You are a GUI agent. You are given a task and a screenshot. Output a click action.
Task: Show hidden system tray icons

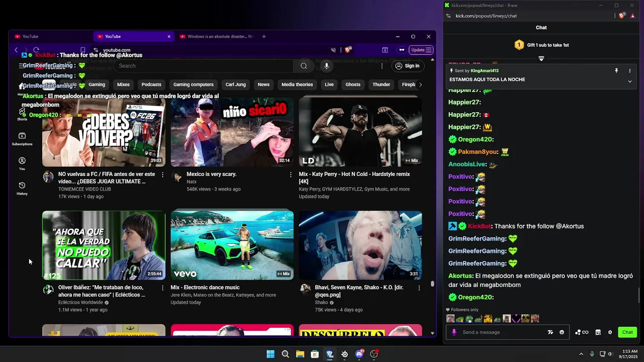[581, 354]
